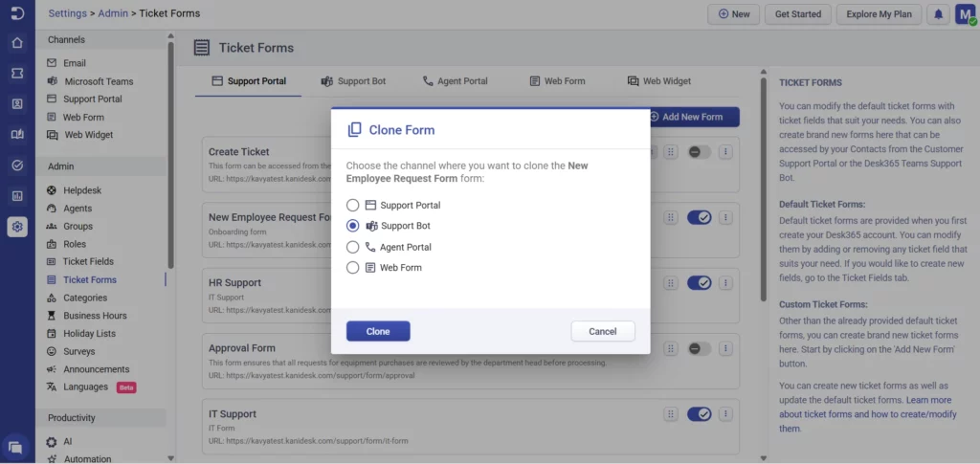
Task: Switch to the Web Widget tab
Action: (x=658, y=81)
